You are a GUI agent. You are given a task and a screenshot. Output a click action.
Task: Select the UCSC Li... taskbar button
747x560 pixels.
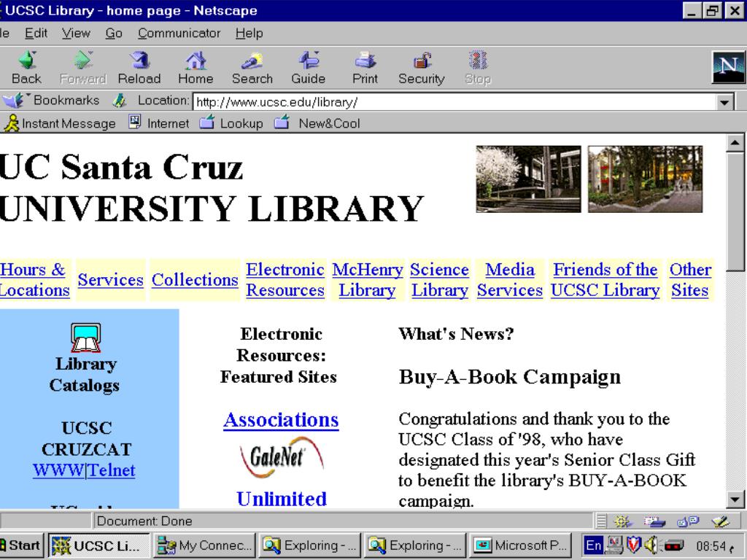tap(99, 545)
